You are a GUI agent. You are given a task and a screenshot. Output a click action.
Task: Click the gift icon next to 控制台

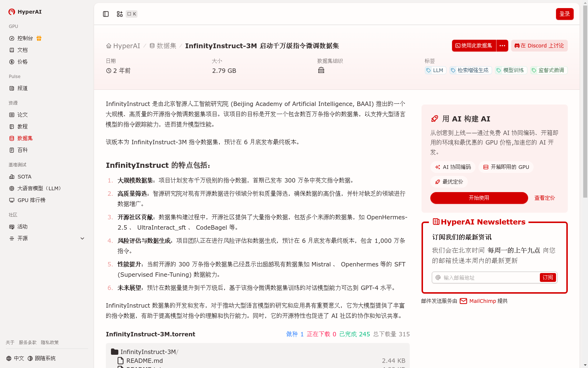39,38
